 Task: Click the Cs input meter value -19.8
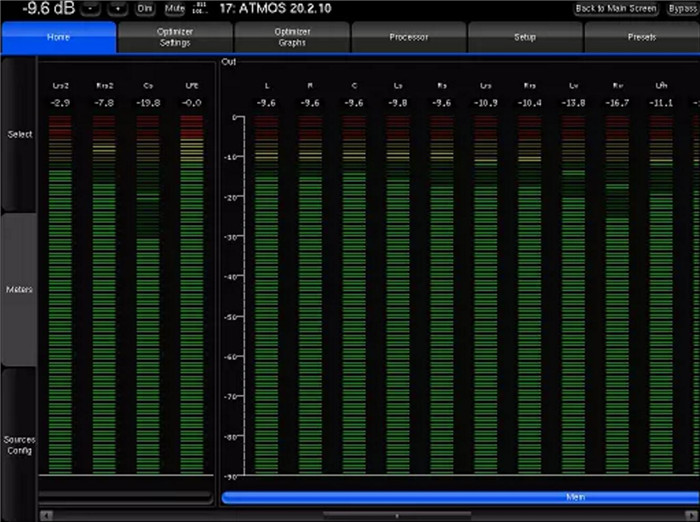148,103
